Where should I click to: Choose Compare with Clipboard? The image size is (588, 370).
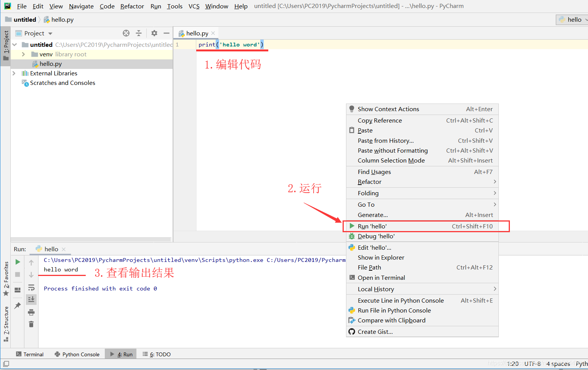[422, 320]
